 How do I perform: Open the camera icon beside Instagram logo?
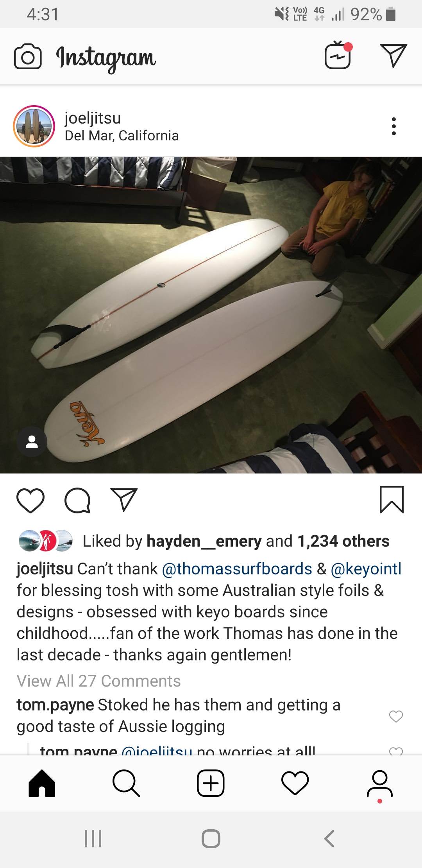(28, 57)
